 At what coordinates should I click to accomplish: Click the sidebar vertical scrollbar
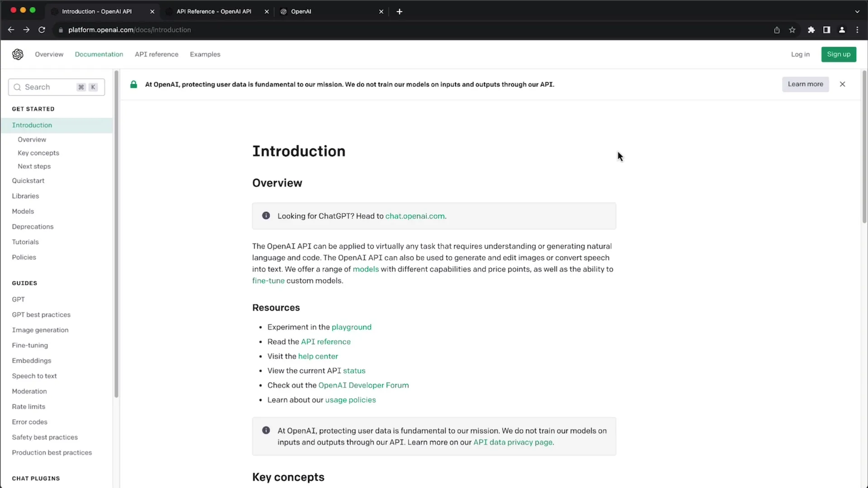116,234
